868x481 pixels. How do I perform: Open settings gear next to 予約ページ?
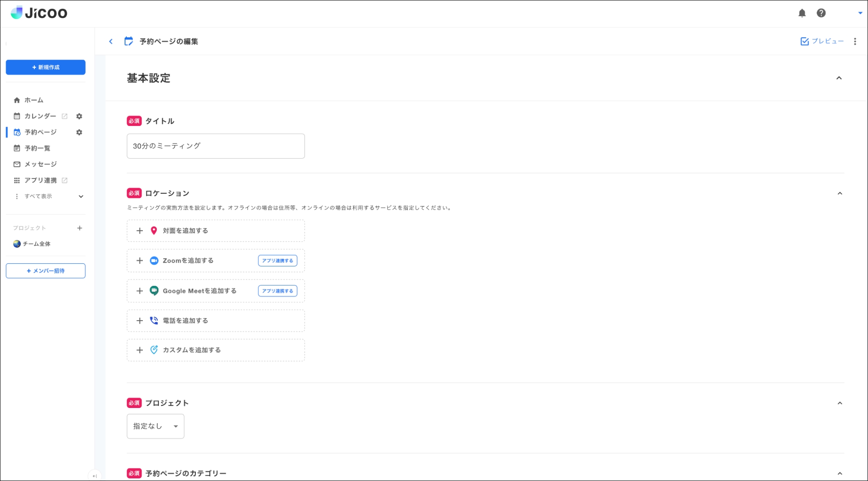point(79,132)
